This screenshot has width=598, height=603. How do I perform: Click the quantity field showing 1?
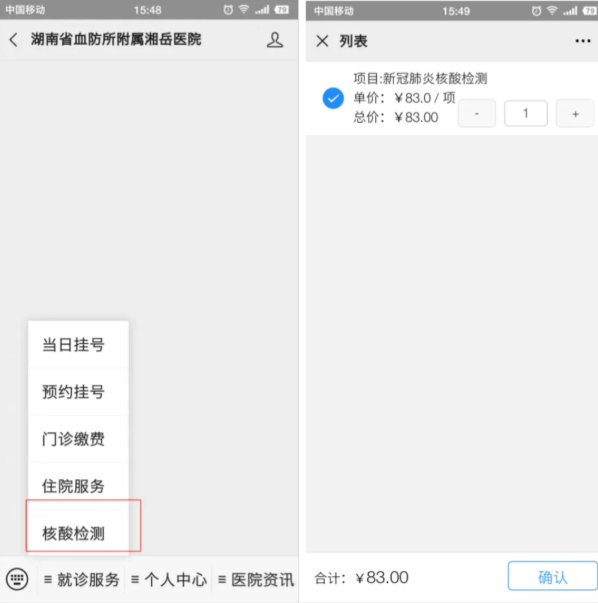tap(526, 113)
